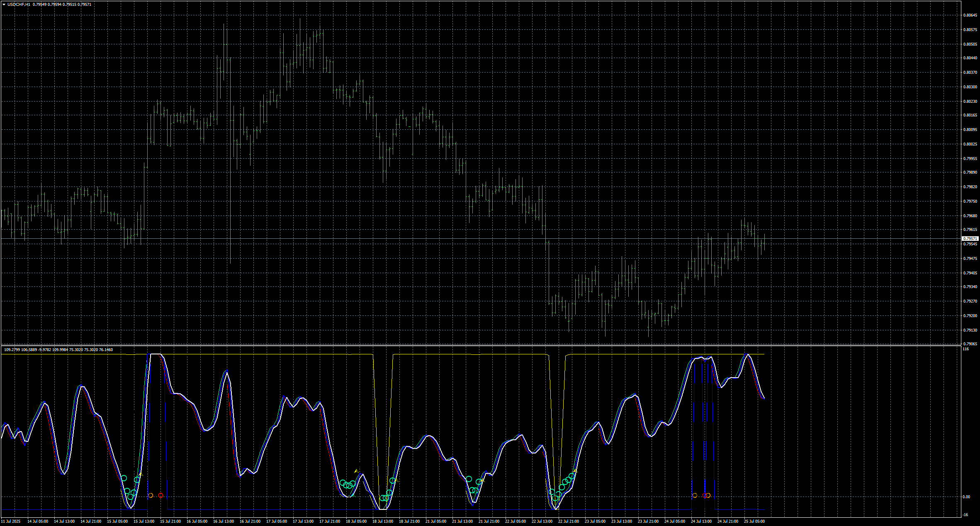
Task: Click the 0.80370 price scale label
Action: point(970,73)
